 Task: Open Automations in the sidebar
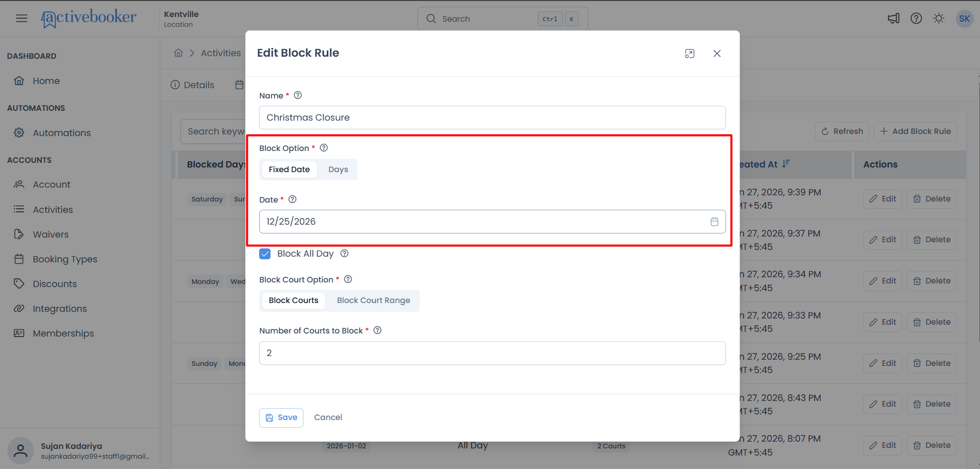coord(62,133)
